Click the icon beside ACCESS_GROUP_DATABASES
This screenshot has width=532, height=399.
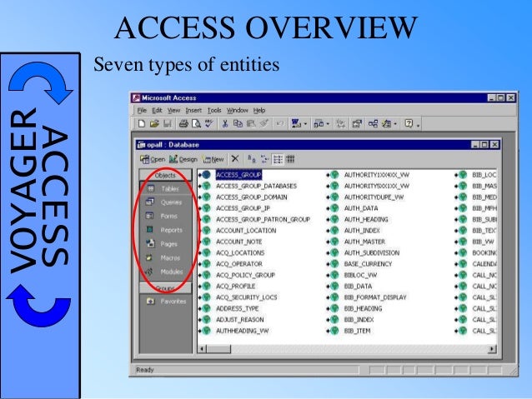click(x=206, y=186)
